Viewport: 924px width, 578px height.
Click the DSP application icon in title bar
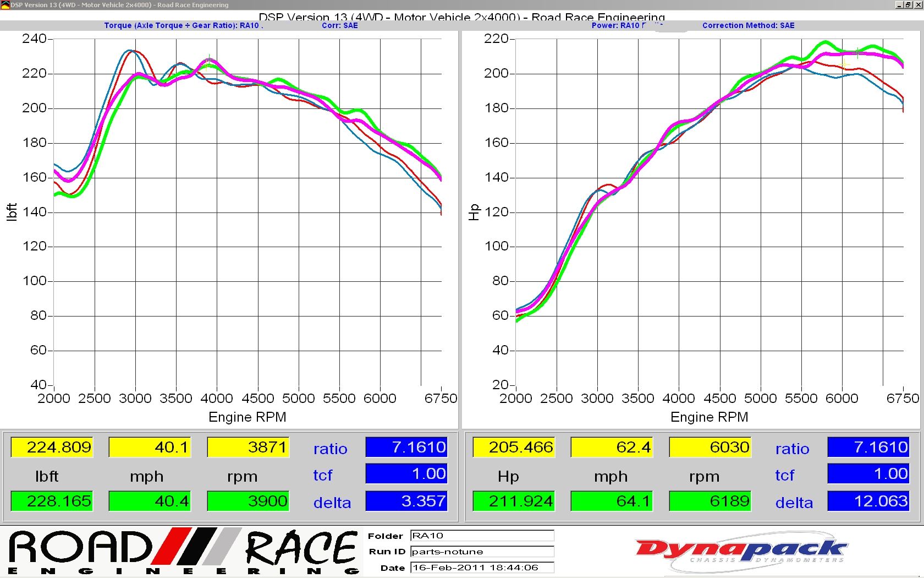coord(5,5)
